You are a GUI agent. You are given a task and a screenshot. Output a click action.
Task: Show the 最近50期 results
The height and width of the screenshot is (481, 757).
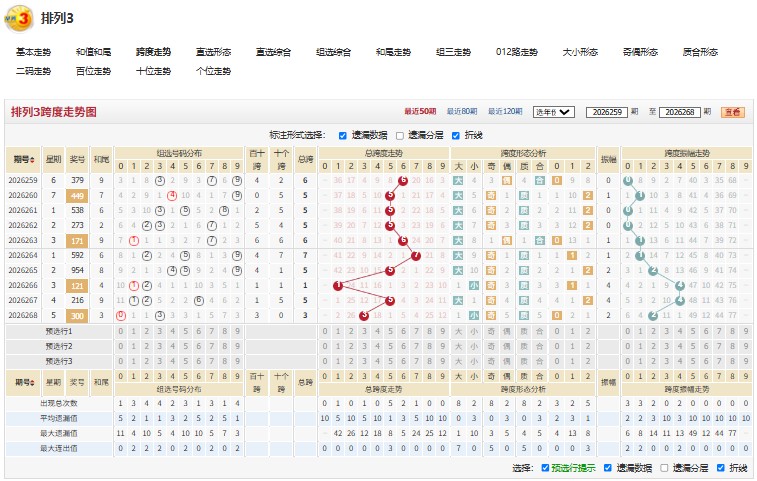420,112
